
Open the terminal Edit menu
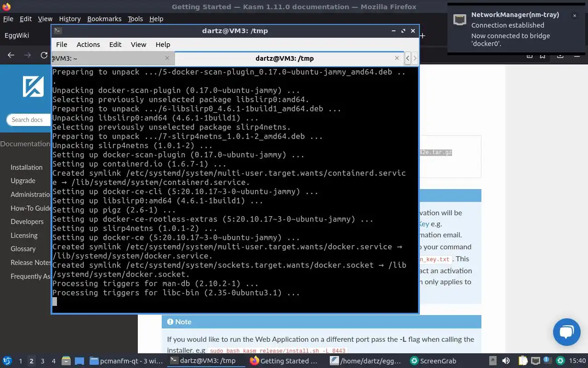click(115, 45)
